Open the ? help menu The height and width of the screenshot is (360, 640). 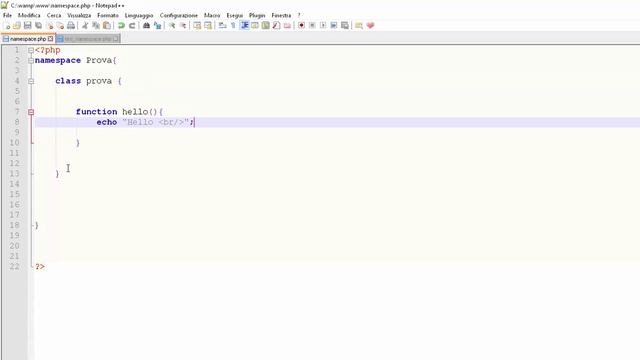coord(299,15)
